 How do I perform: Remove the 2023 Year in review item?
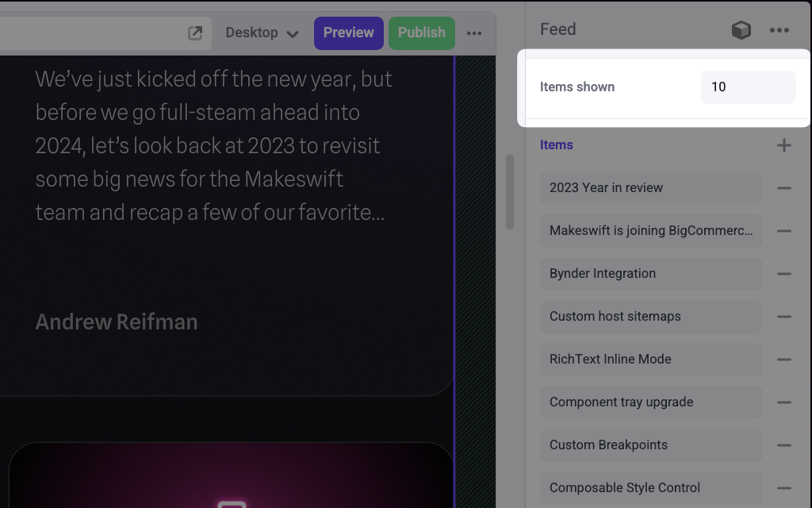(784, 187)
